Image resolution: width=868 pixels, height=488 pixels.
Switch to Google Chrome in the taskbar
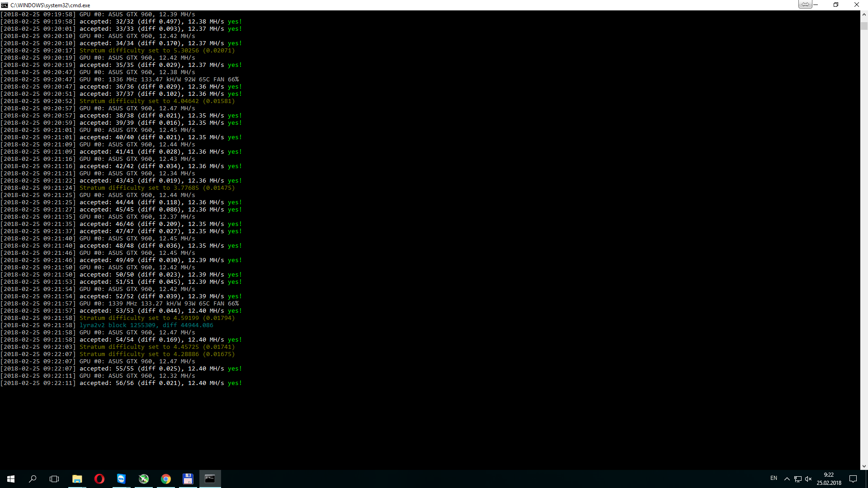tap(166, 479)
